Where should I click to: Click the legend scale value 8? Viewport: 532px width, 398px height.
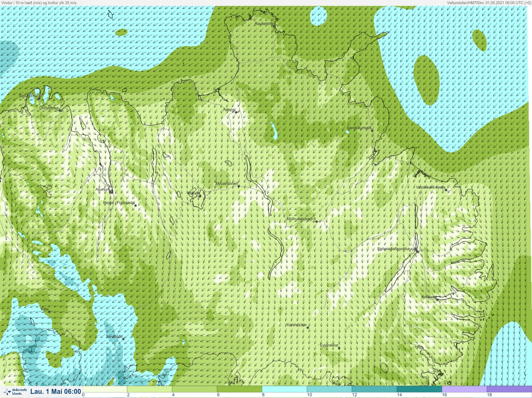[x=263, y=395]
